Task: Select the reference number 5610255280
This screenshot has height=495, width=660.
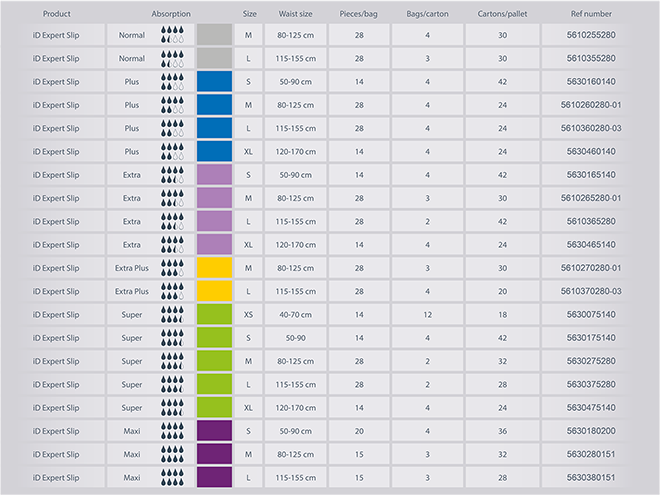Action: [591, 35]
